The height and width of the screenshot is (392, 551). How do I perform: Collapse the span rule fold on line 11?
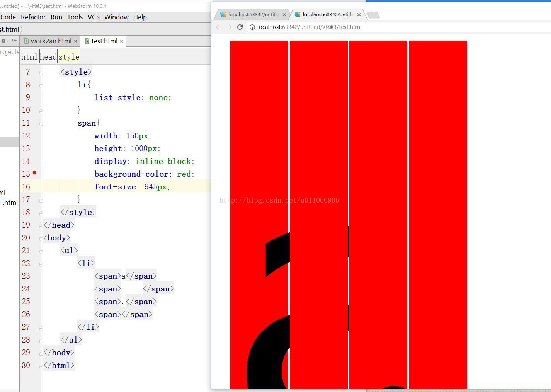pos(41,123)
